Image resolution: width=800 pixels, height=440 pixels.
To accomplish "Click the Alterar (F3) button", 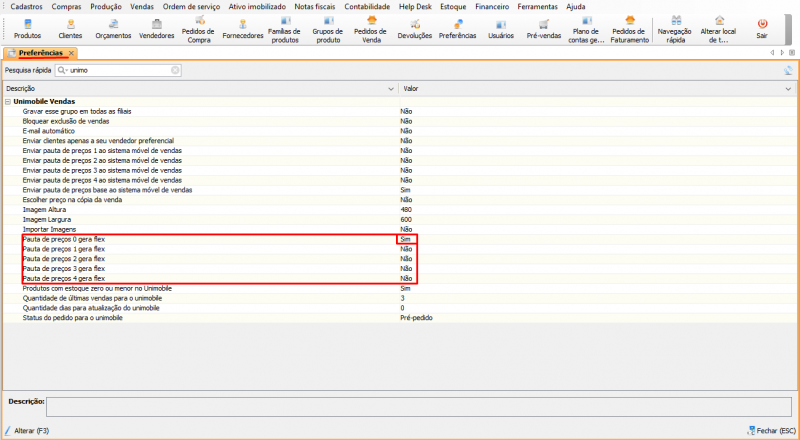I will click(x=27, y=431).
